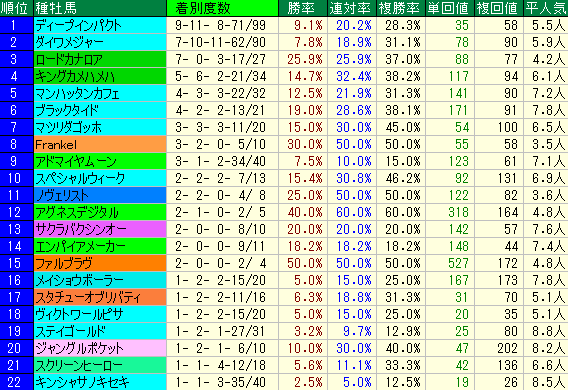The image size is (568, 390).
Task: Click the 単回値 column header
Action: [450, 8]
